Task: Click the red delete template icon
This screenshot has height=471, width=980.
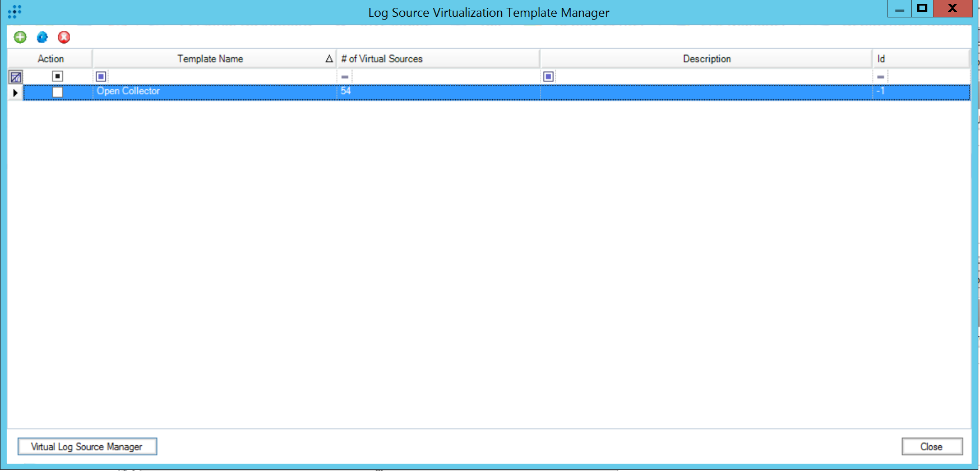Action: coord(64,37)
